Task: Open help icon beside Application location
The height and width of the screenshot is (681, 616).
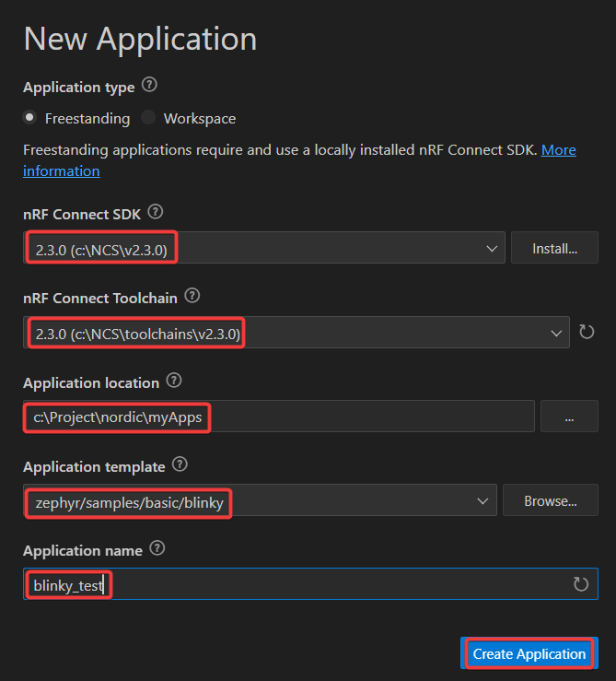Action: click(174, 381)
